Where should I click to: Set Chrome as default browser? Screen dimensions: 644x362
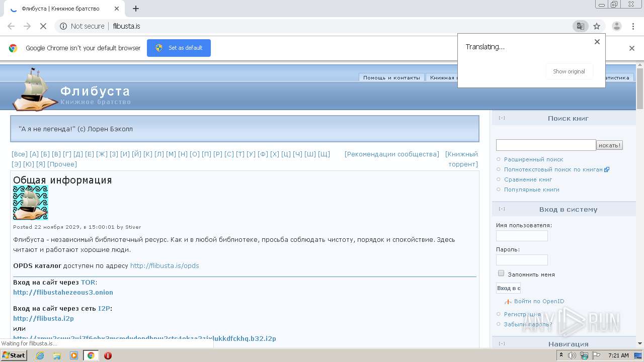[179, 48]
